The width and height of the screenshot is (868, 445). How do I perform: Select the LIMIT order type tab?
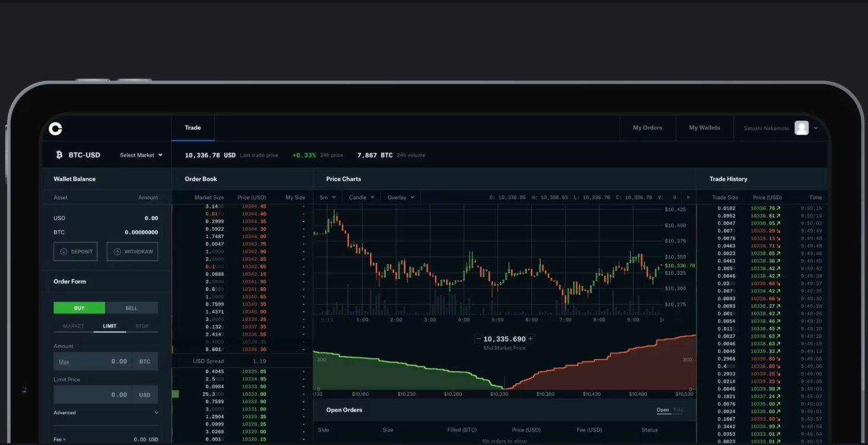point(110,326)
